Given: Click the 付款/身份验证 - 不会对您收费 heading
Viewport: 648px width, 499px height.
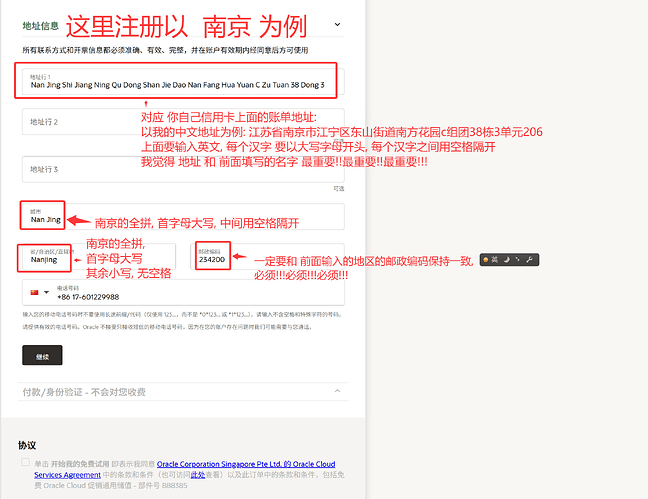Looking at the screenshot, I should click(84, 392).
